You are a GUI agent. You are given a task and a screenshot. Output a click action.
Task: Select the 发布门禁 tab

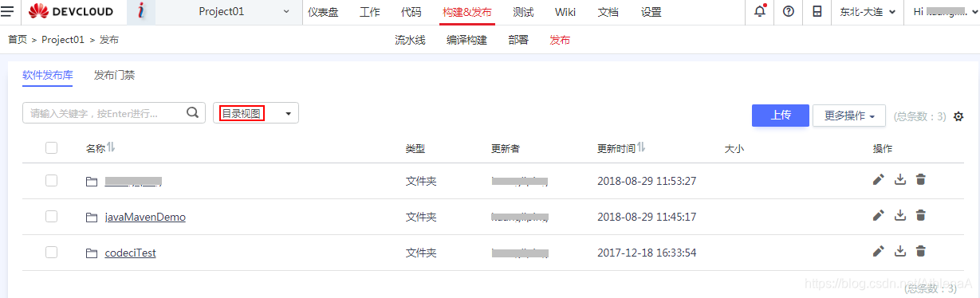coord(114,76)
